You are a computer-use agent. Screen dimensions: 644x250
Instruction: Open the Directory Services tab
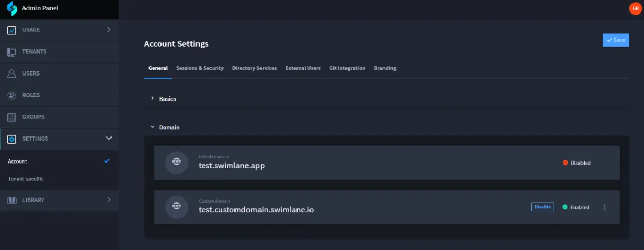click(254, 68)
